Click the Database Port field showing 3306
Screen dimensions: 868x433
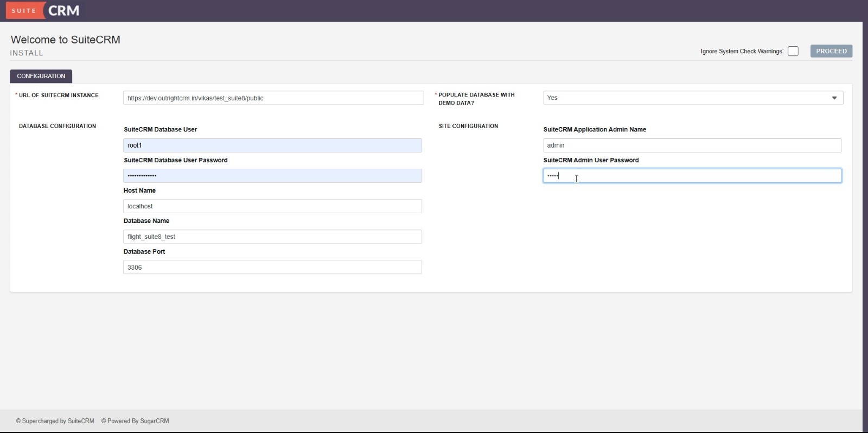pyautogui.click(x=272, y=267)
